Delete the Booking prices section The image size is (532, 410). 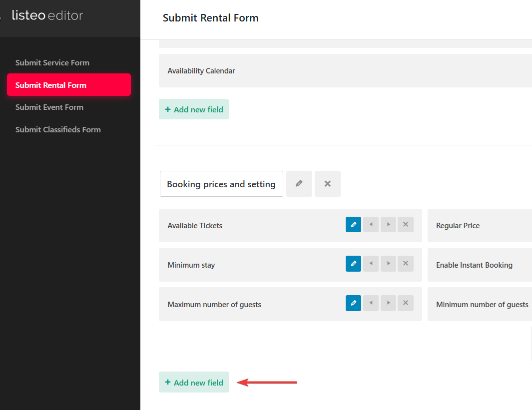point(328,184)
